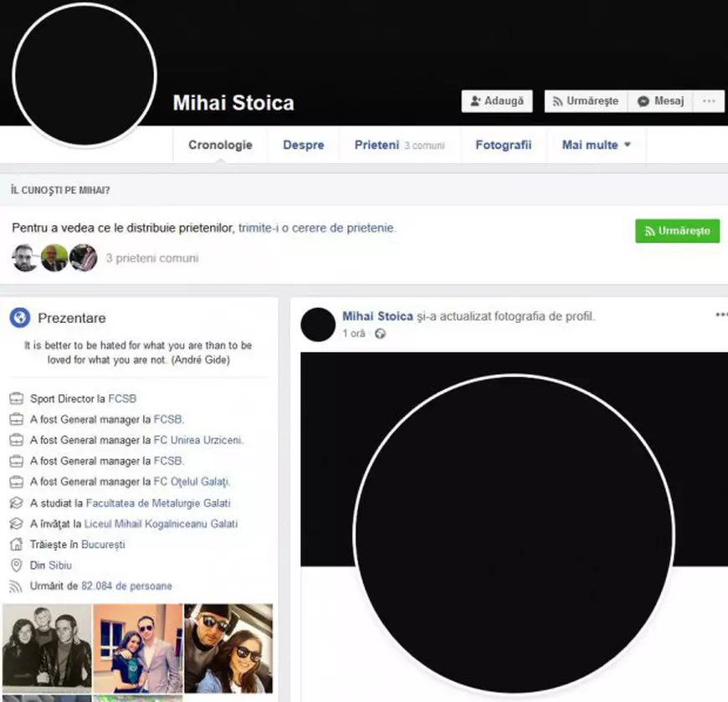Click the RSS icon beside Urmărit de
Viewport: 728px width, 702px height.
pyautogui.click(x=16, y=587)
